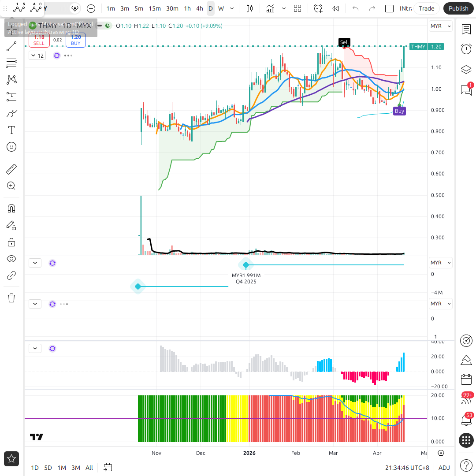
Task: Open the emoji icons tool
Action: tap(11, 147)
